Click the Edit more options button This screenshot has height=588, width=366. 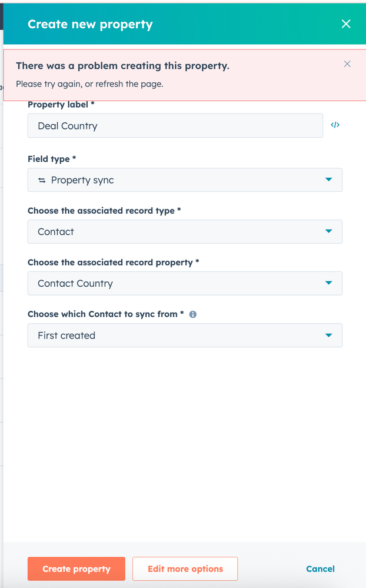click(x=185, y=569)
